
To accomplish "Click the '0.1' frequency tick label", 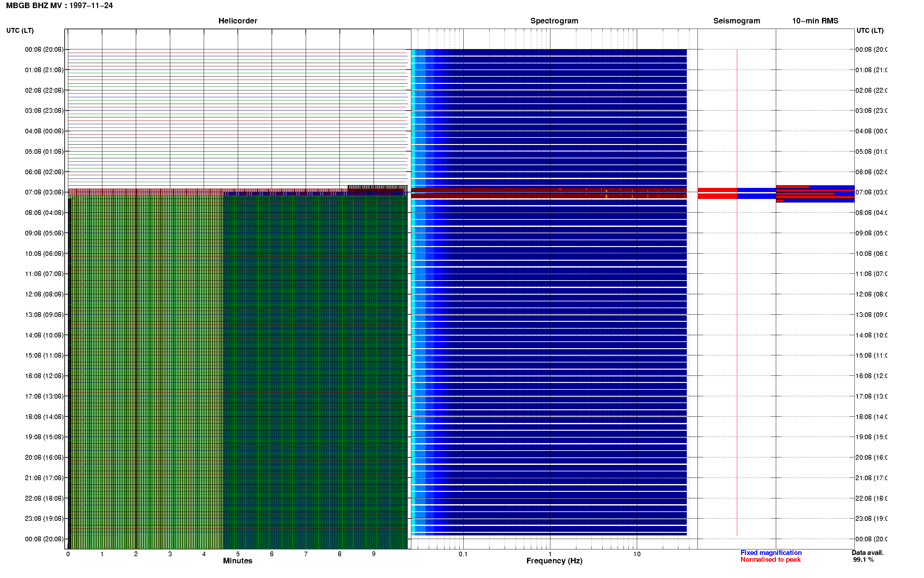I will [463, 554].
